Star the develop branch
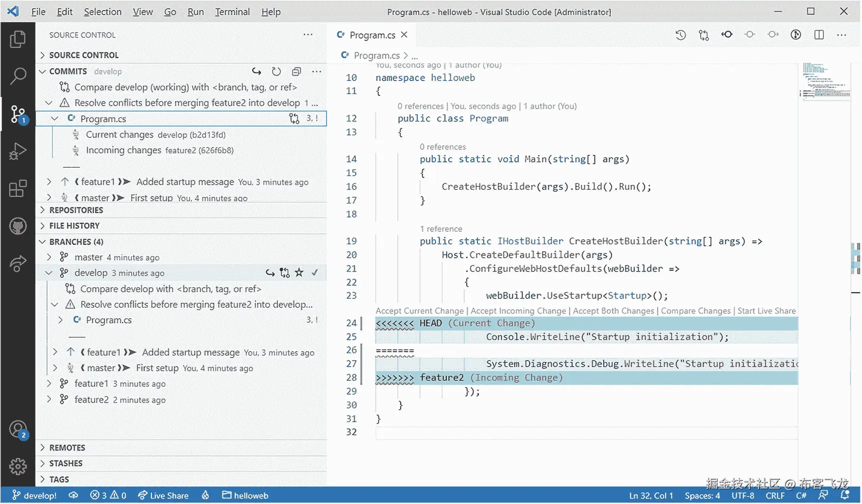 (299, 273)
